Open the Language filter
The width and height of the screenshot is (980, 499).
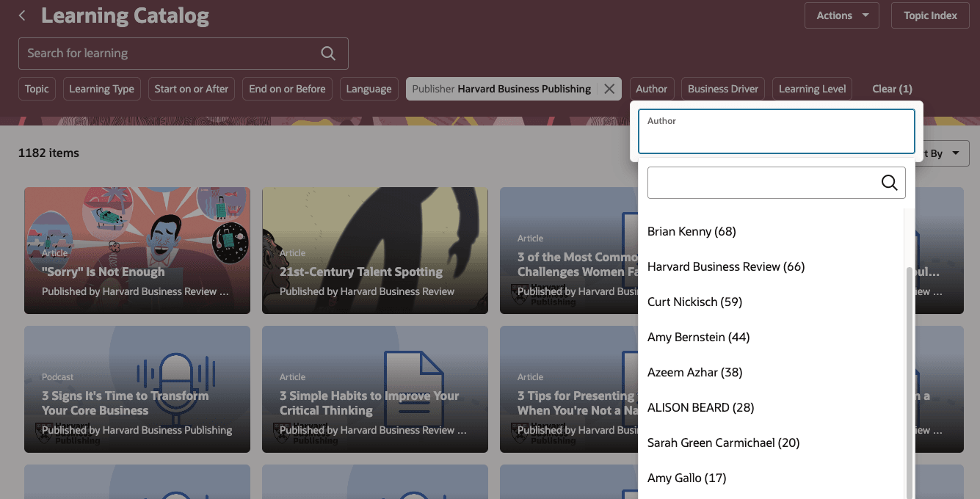[369, 89]
